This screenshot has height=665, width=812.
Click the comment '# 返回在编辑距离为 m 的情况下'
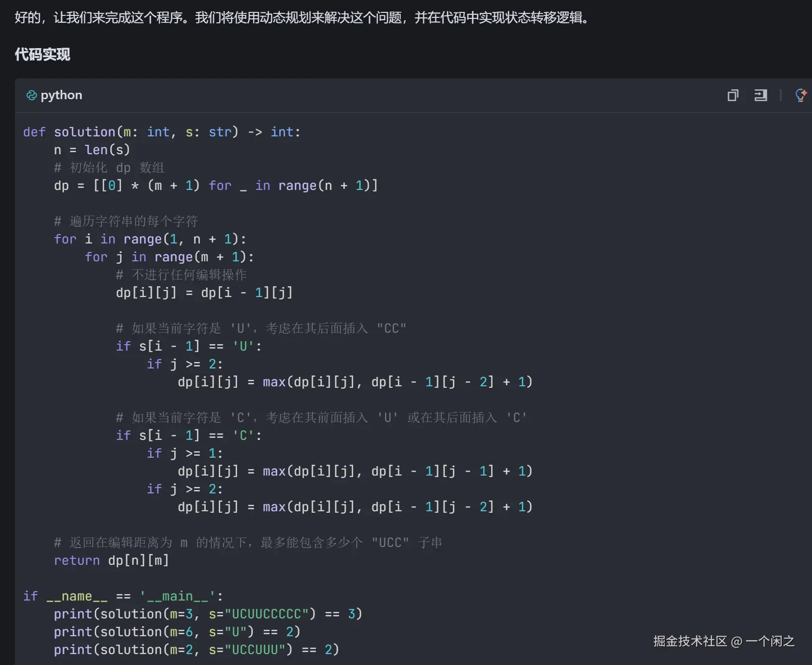tap(248, 543)
